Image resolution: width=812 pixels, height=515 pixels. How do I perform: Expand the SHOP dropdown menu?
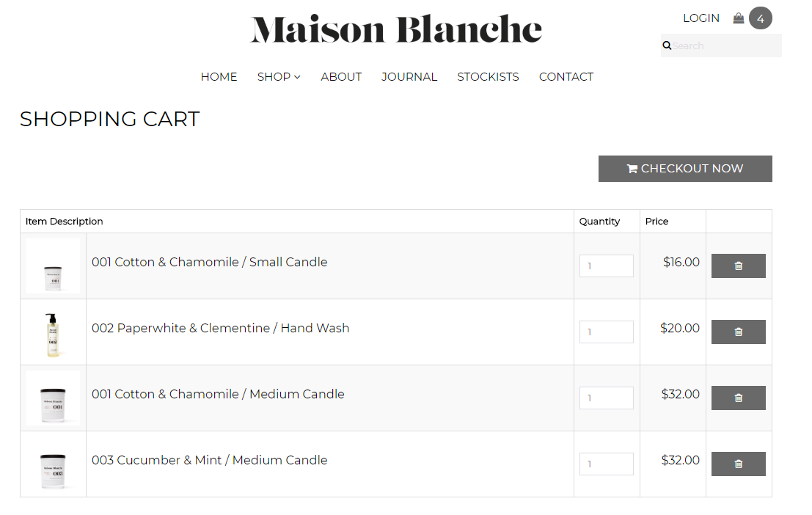(x=279, y=77)
